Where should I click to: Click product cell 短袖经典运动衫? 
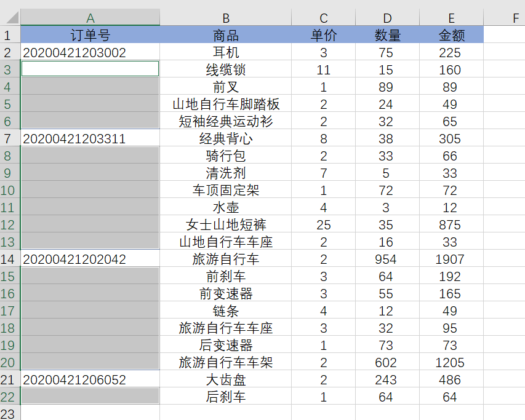[226, 121]
